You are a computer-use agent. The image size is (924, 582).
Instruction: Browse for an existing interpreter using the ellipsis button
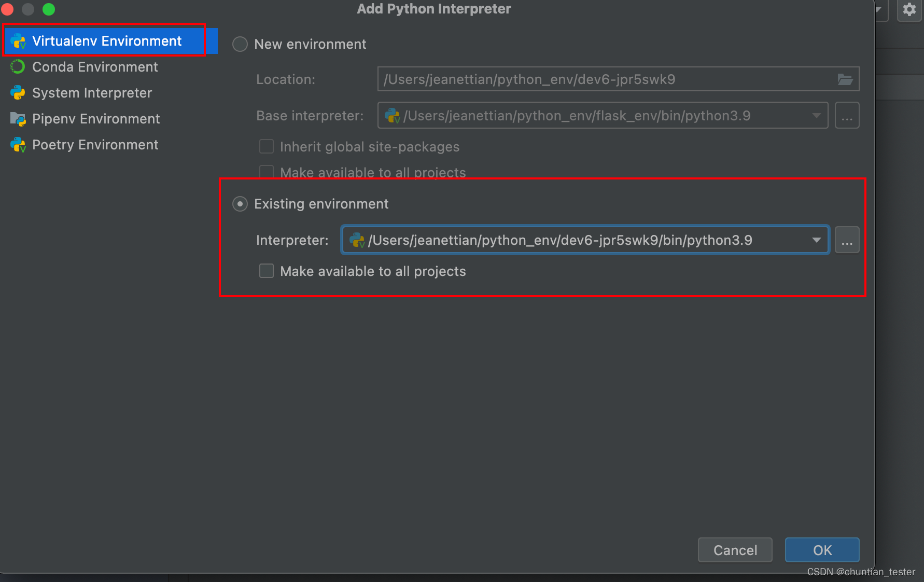[847, 240]
